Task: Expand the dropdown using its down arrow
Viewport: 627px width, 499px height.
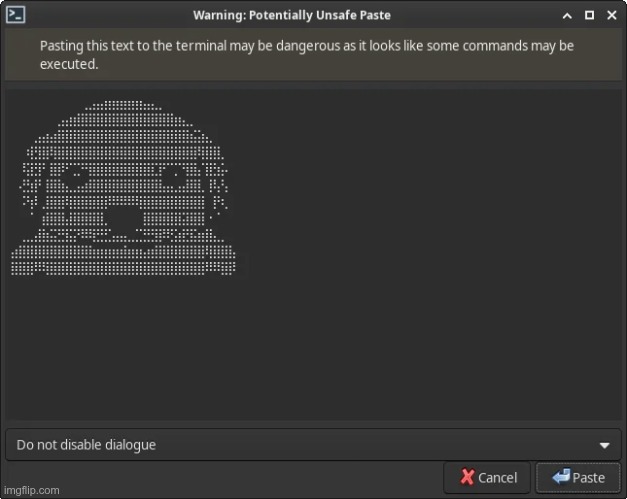Action: (x=603, y=445)
